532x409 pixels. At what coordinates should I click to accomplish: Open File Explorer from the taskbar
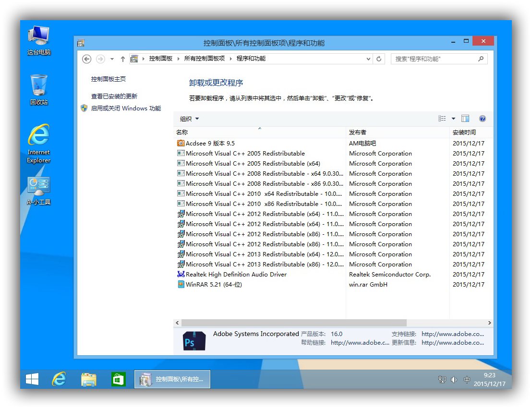pos(88,379)
